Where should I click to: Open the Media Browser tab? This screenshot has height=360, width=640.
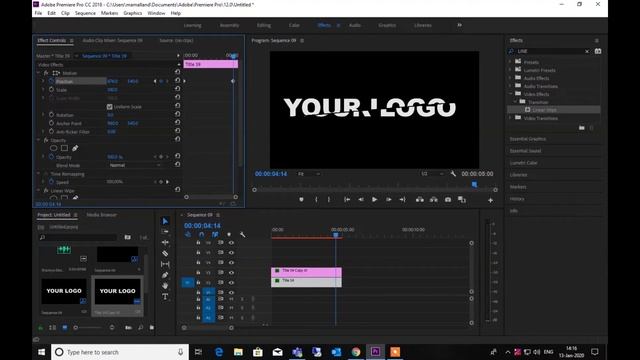click(x=102, y=215)
